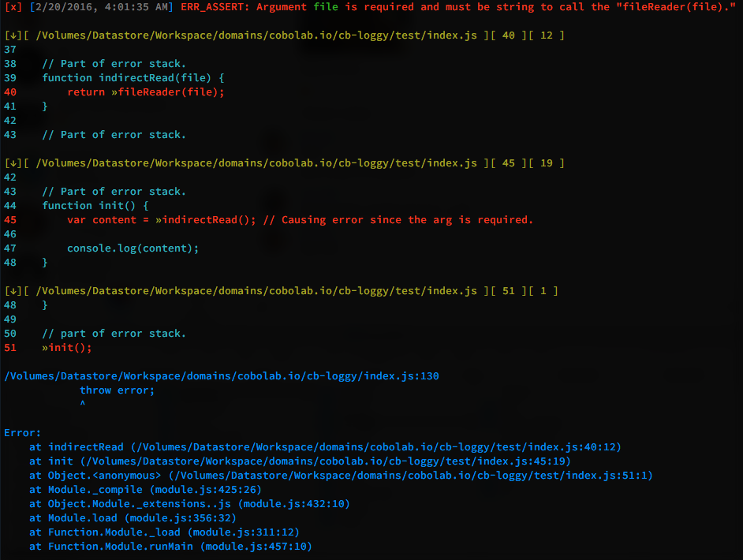Click "at Module._compile (module.js:425:26)"

click(x=145, y=491)
